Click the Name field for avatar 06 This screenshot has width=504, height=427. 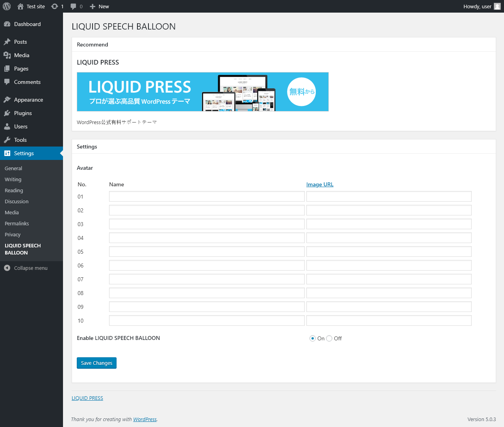207,265
